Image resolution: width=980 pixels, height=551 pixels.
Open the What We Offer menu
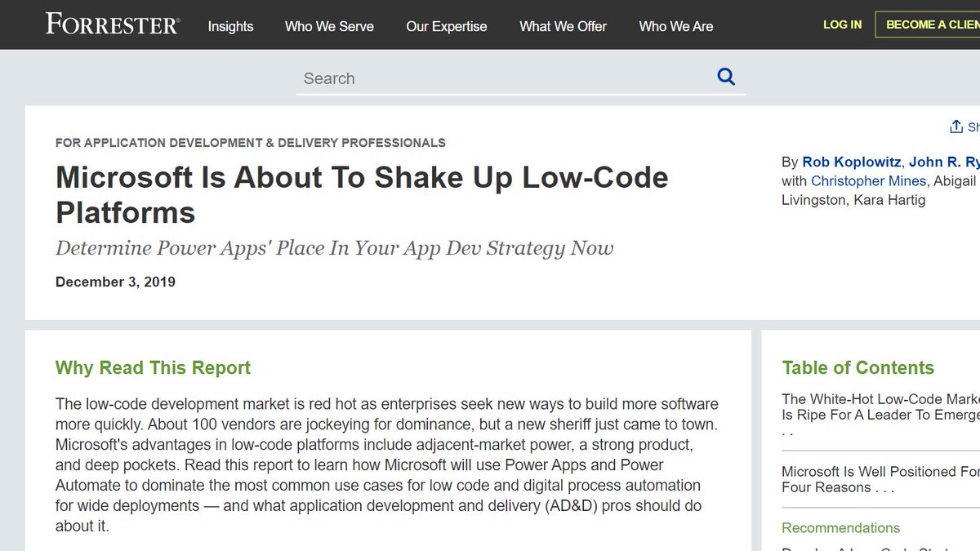[x=563, y=26]
